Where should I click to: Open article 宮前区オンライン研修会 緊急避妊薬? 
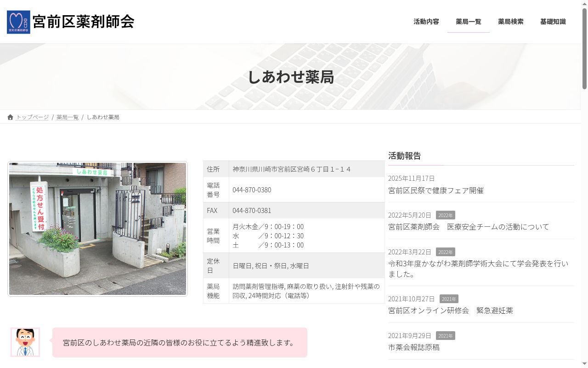pos(451,310)
